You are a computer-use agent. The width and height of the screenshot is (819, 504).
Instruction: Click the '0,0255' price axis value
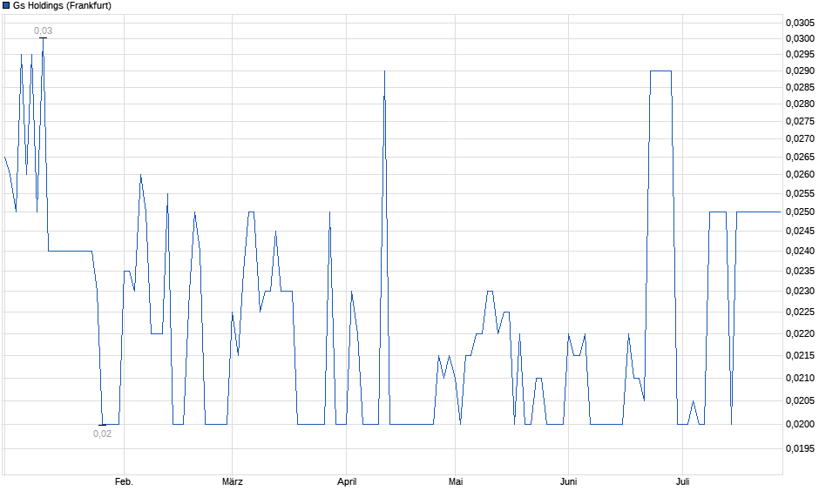pyautogui.click(x=800, y=193)
